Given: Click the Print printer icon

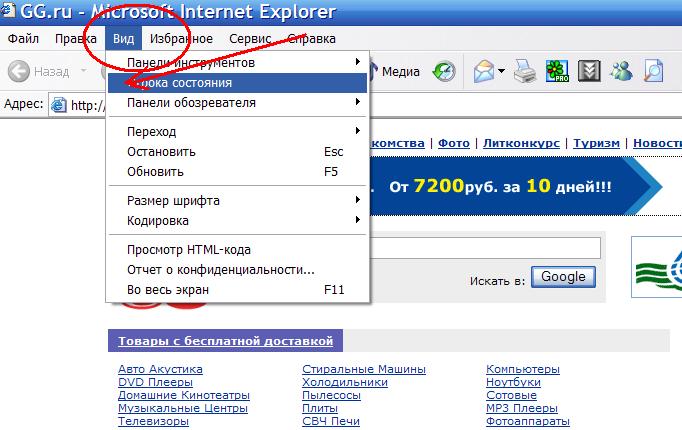Looking at the screenshot, I should point(525,71).
